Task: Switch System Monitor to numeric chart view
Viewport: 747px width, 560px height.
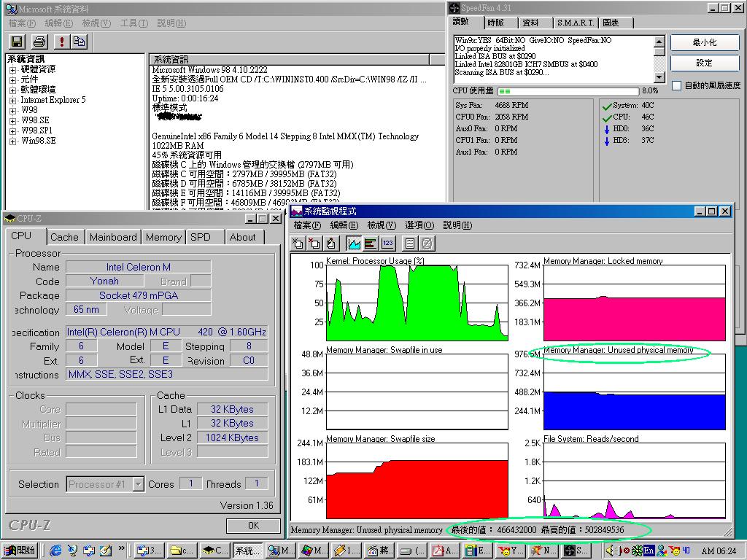Action: tap(387, 244)
